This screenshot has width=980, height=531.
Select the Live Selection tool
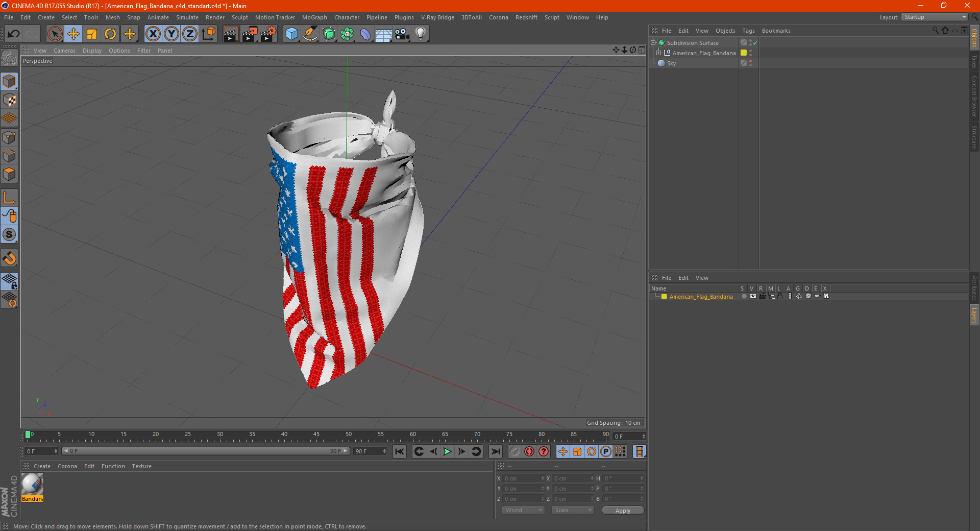coord(55,34)
